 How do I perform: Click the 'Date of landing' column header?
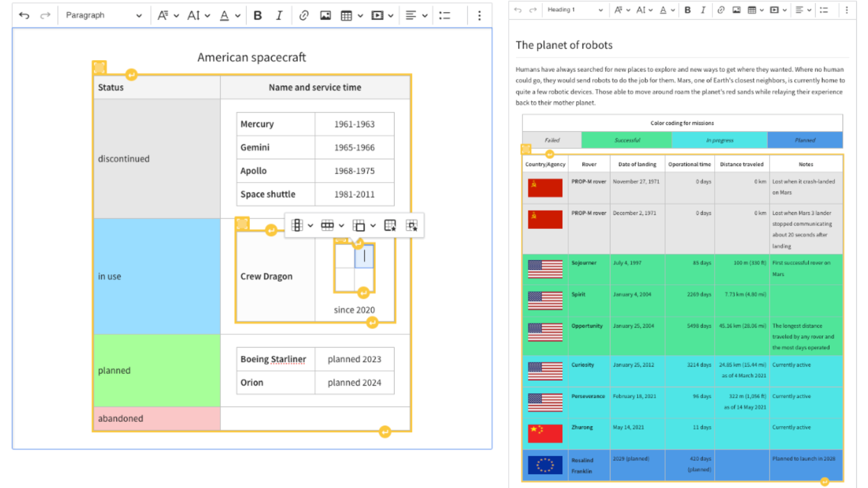[637, 164]
